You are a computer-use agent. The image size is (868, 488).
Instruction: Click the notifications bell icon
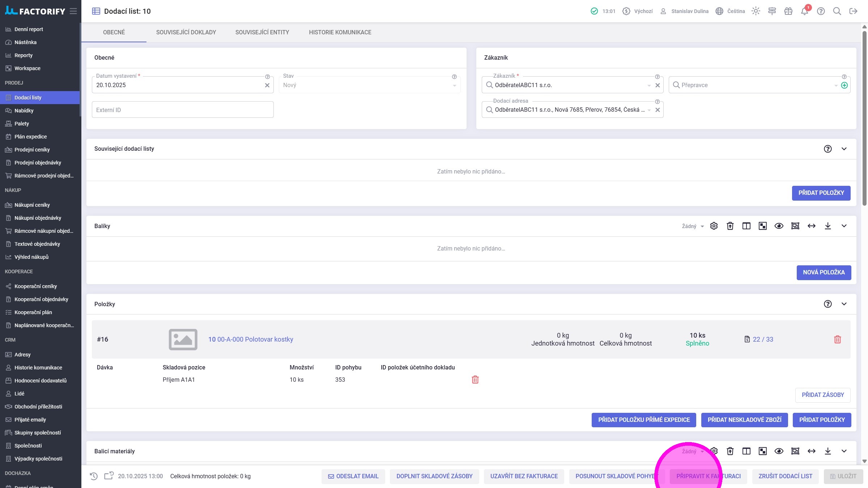804,12
